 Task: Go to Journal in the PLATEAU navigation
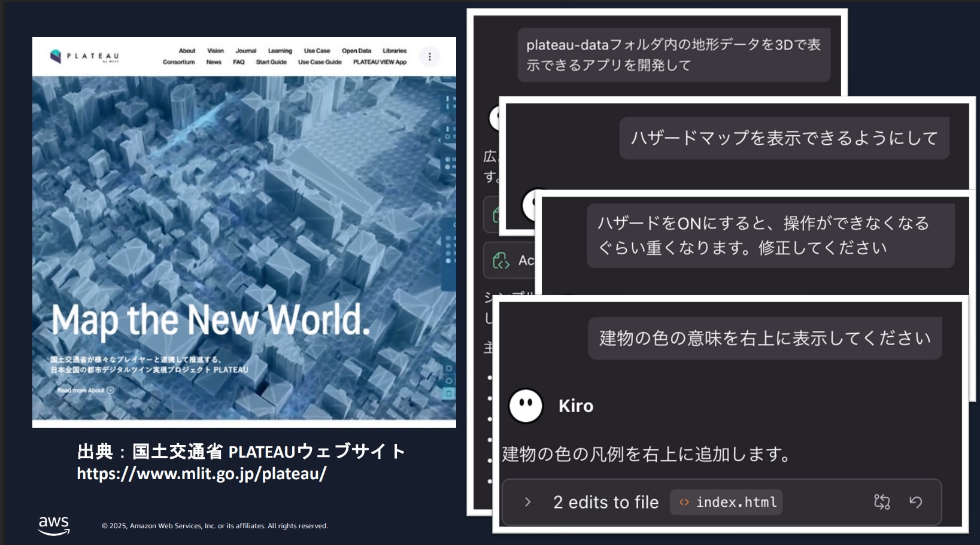245,51
